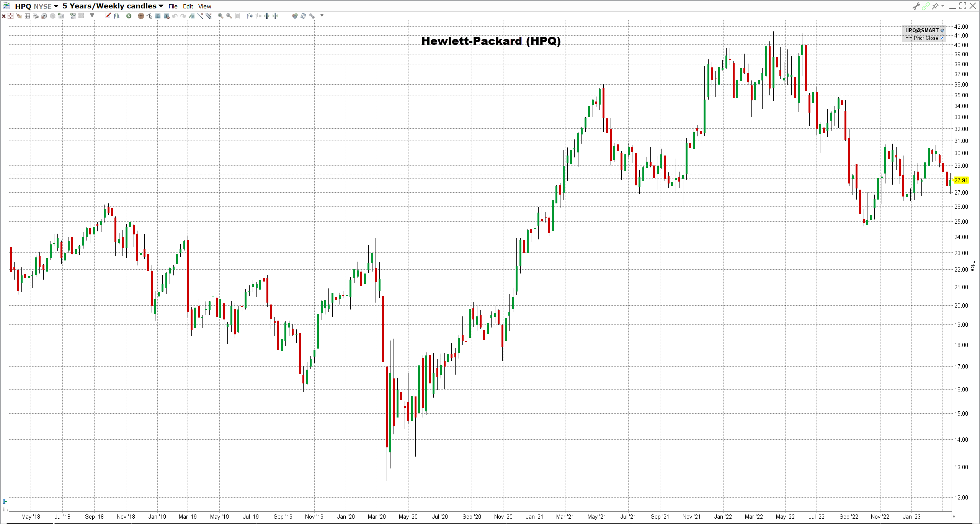Click the Hewlett-Packard (HPQ) chart title
The image size is (980, 524).
[x=491, y=41]
